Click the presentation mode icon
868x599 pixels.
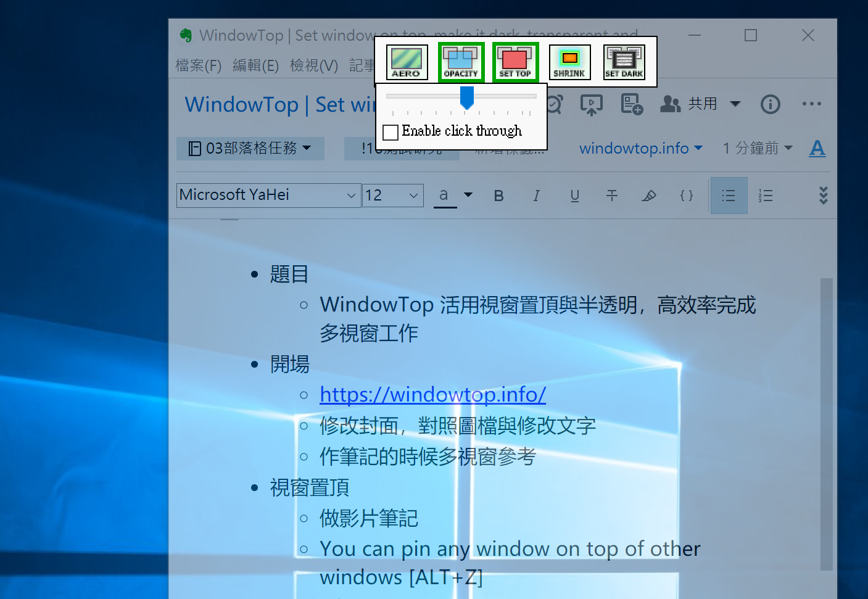pos(591,104)
